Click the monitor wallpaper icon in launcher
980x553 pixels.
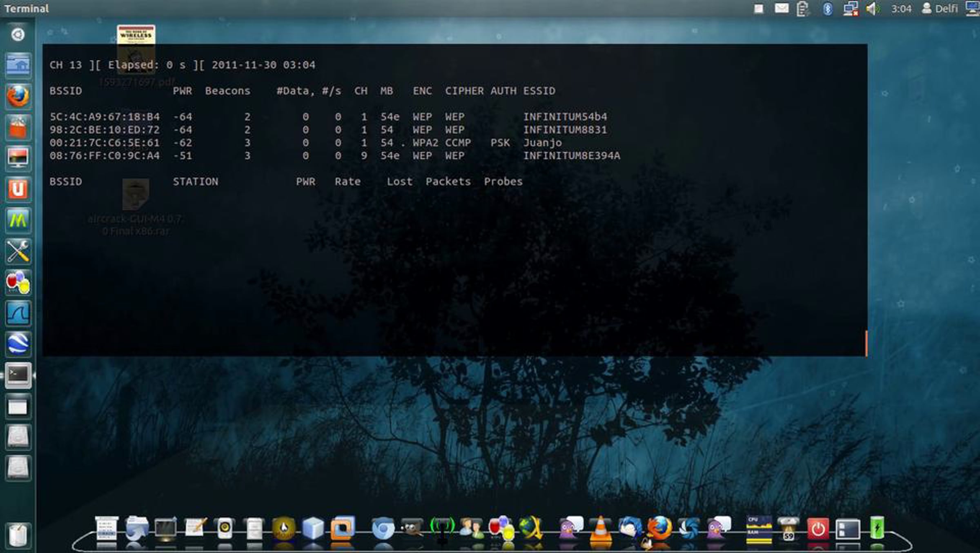tap(18, 158)
